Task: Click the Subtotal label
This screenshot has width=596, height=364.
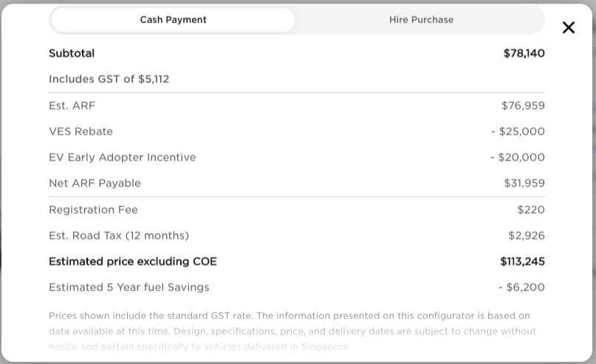Action: click(x=72, y=53)
